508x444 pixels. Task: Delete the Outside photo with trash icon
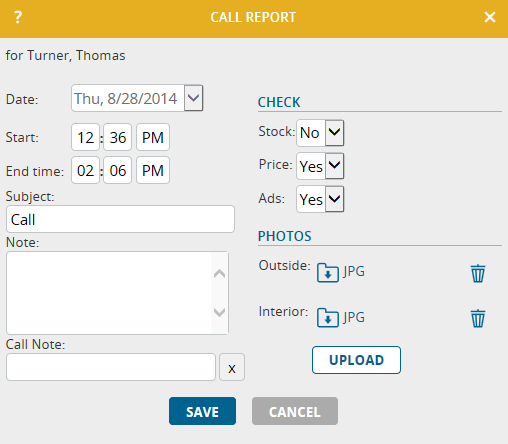coord(478,273)
